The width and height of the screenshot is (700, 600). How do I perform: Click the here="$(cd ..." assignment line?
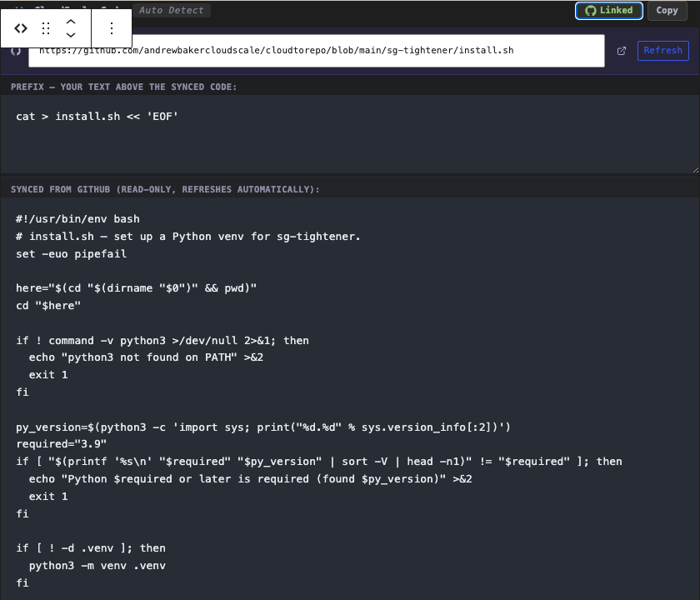[136, 288]
